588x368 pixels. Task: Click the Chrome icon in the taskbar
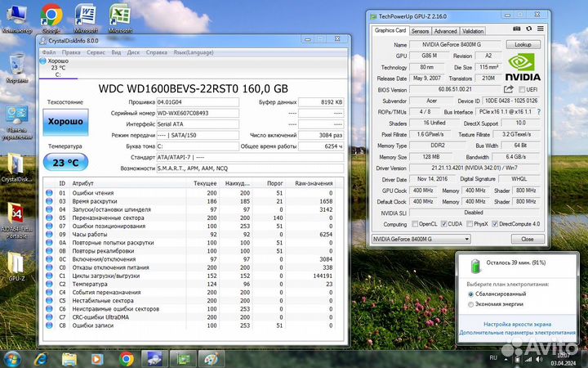(x=127, y=359)
